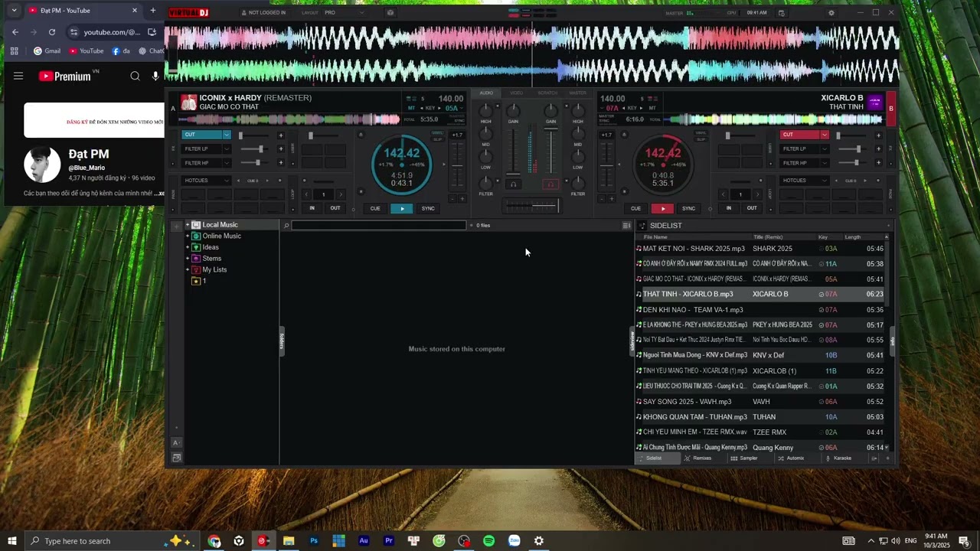Screen dimensions: 980x551
Task: Set loop OUT on deck B
Action: [x=752, y=208]
